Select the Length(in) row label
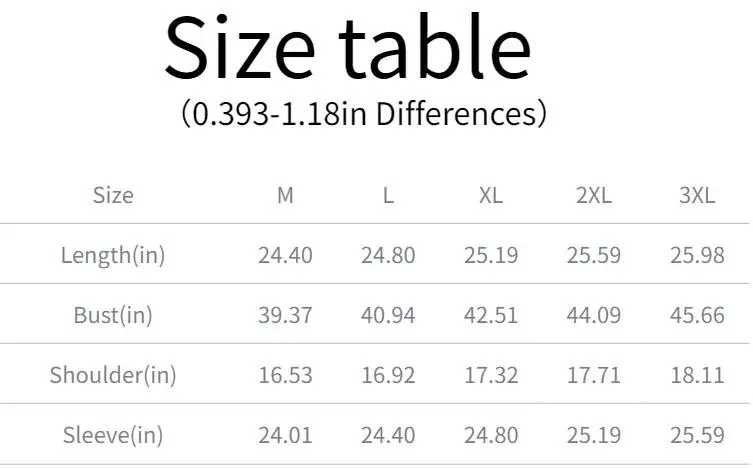This screenshot has height=468, width=753. [x=113, y=255]
